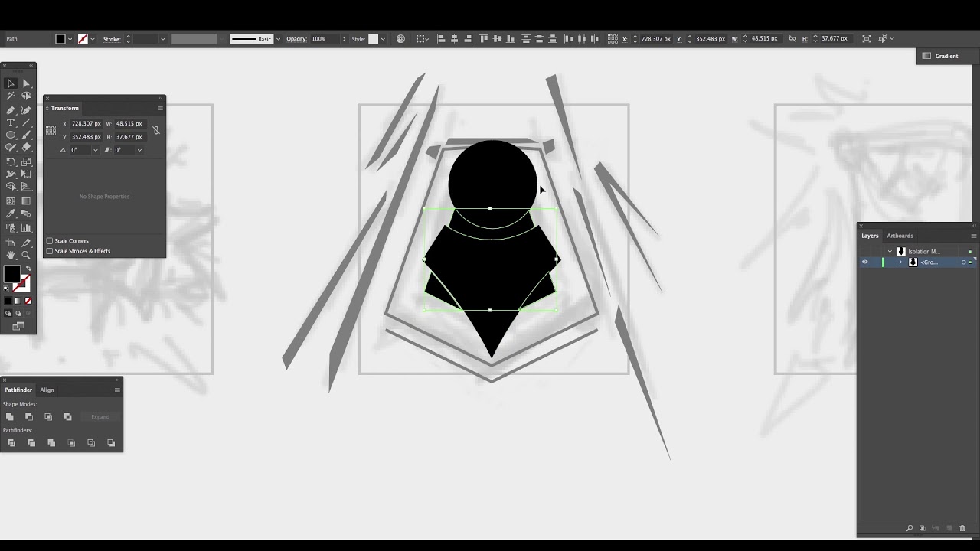This screenshot has height=551, width=980.
Task: Switch to the Align tab
Action: (47, 390)
